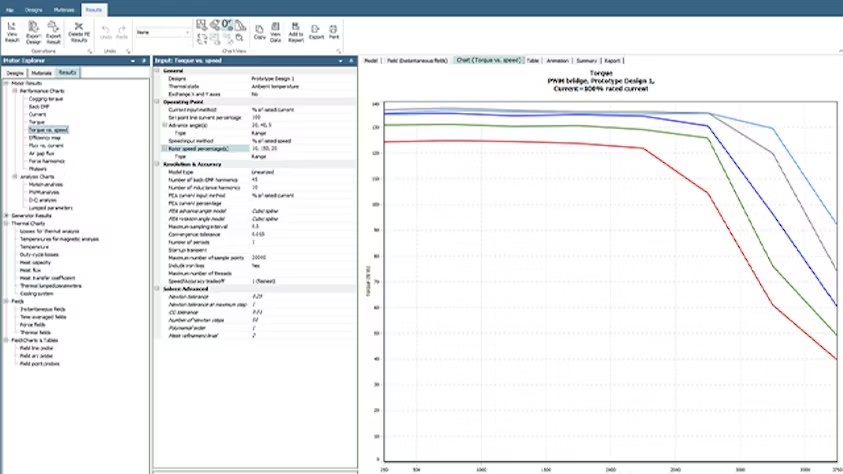Click the Export Result icon
The width and height of the screenshot is (843, 474).
tap(54, 28)
